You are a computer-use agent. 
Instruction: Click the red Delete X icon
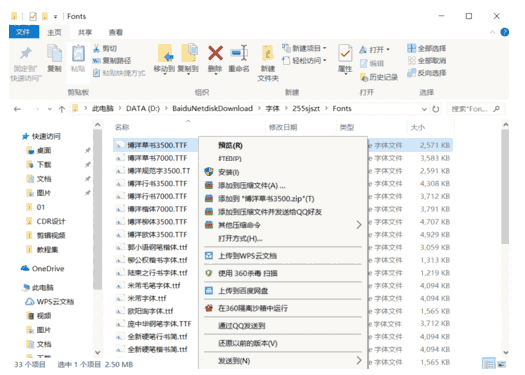[x=215, y=53]
